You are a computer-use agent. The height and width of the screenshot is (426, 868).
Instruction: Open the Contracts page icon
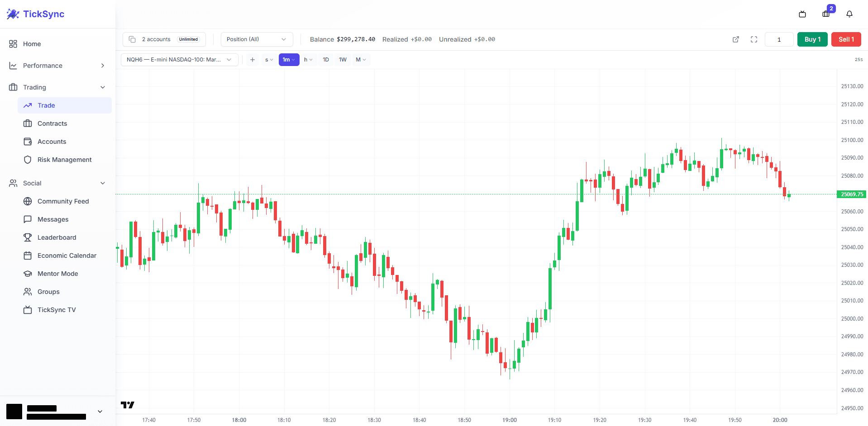pyautogui.click(x=28, y=123)
